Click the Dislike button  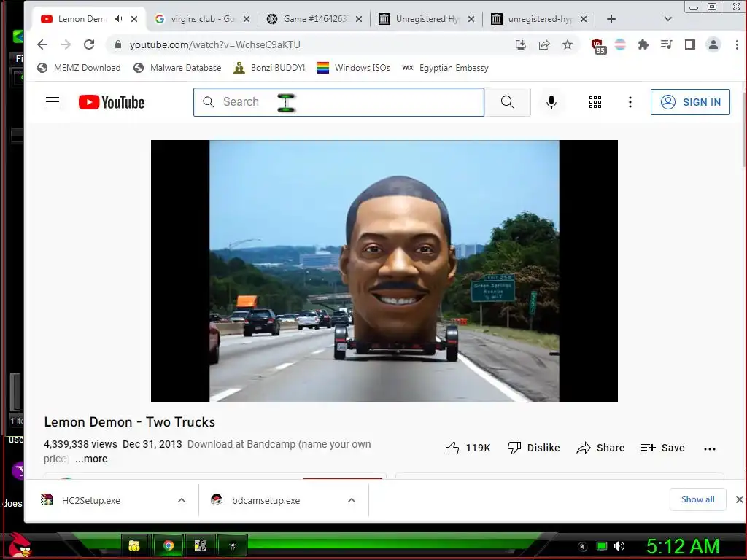click(533, 448)
